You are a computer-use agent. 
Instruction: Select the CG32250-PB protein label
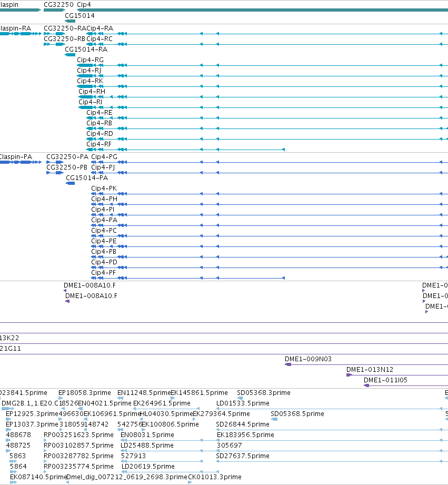click(x=67, y=167)
